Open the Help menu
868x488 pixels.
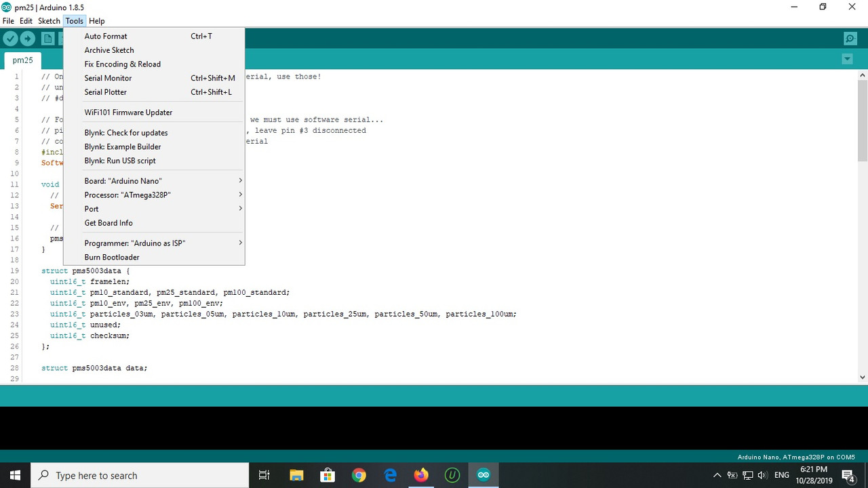point(97,21)
